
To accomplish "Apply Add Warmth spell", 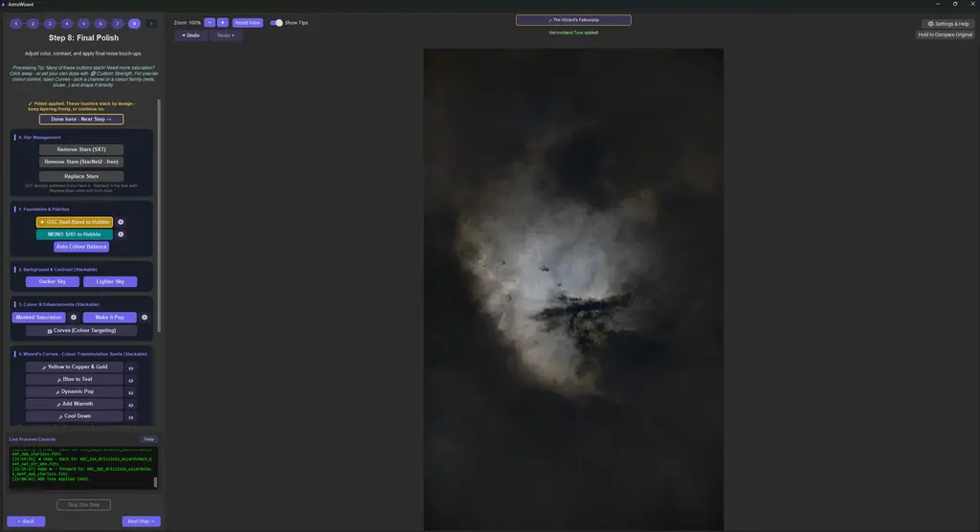I will [75, 404].
